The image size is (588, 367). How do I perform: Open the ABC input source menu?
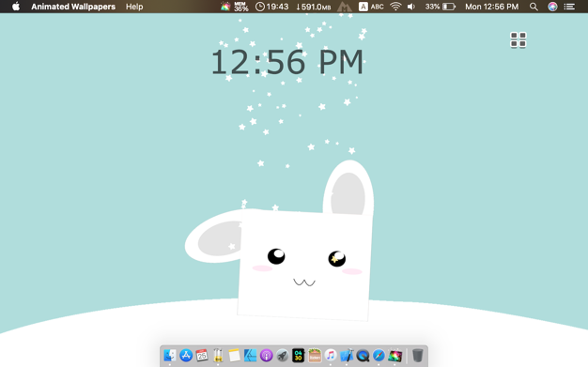coord(371,7)
